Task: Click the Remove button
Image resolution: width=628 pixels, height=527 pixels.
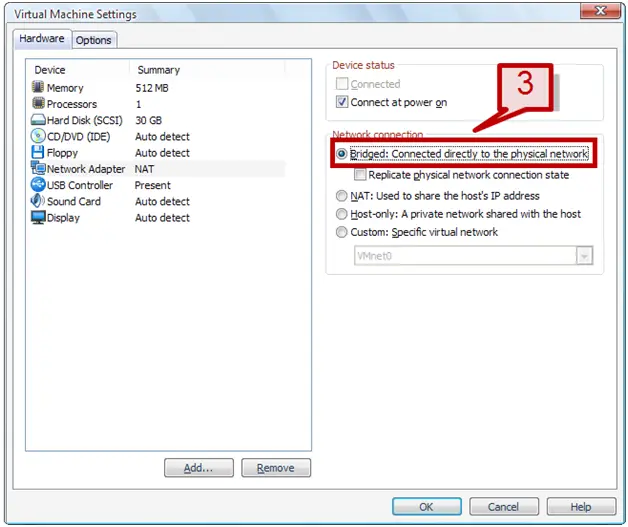Action: click(x=276, y=468)
